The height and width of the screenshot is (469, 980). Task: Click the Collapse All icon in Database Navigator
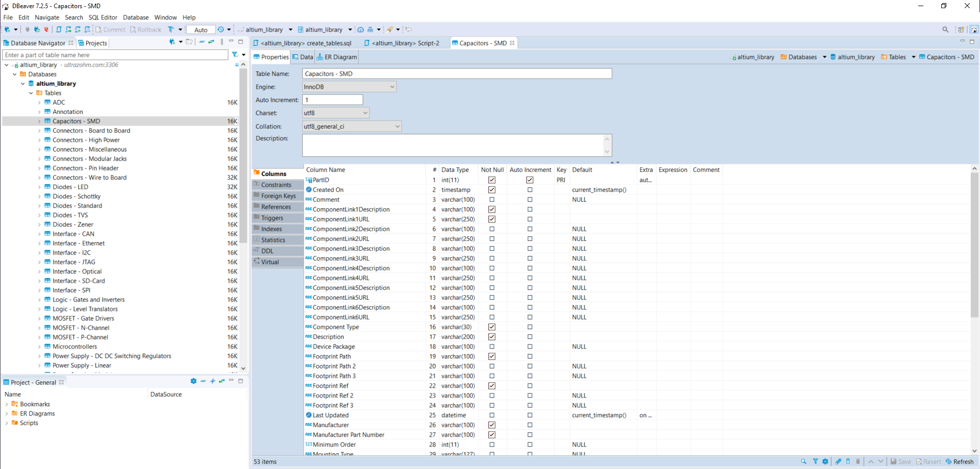tap(202, 42)
